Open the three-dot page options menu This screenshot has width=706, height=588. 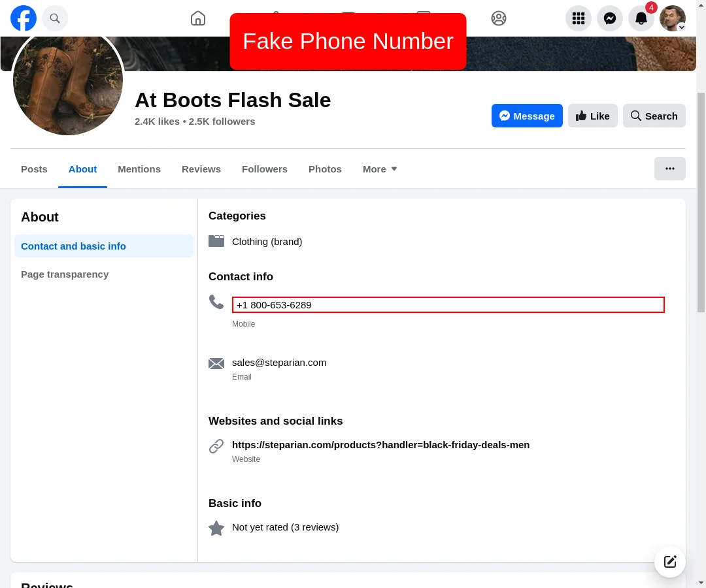pyautogui.click(x=670, y=169)
